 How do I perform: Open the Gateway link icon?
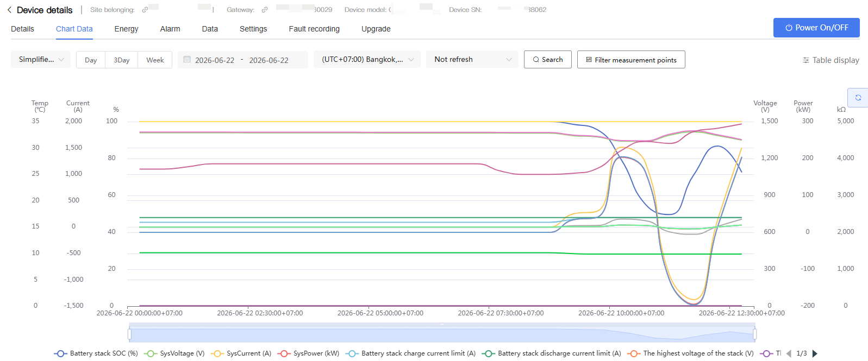265,10
